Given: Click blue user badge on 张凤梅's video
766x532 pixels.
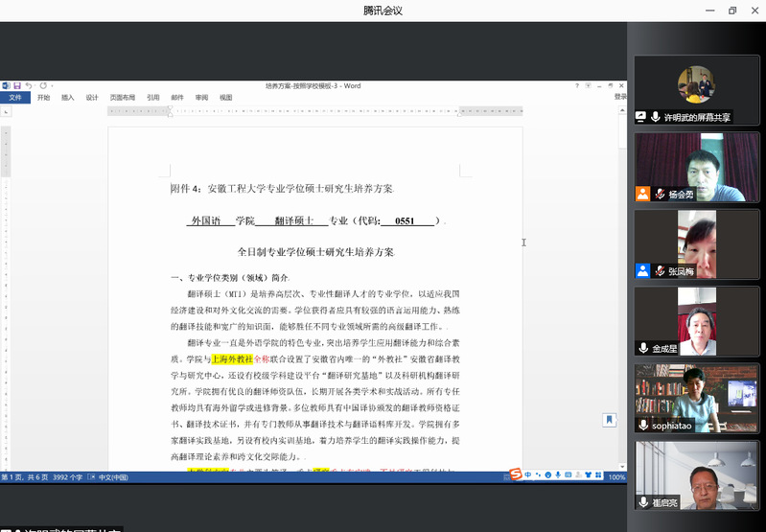Looking at the screenshot, I should 642,271.
